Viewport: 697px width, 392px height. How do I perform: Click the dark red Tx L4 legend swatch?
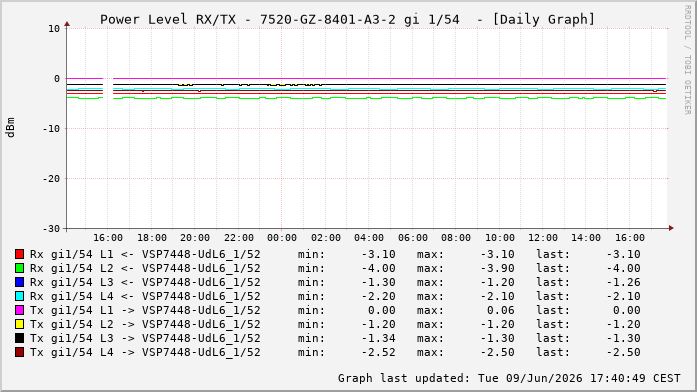click(19, 352)
